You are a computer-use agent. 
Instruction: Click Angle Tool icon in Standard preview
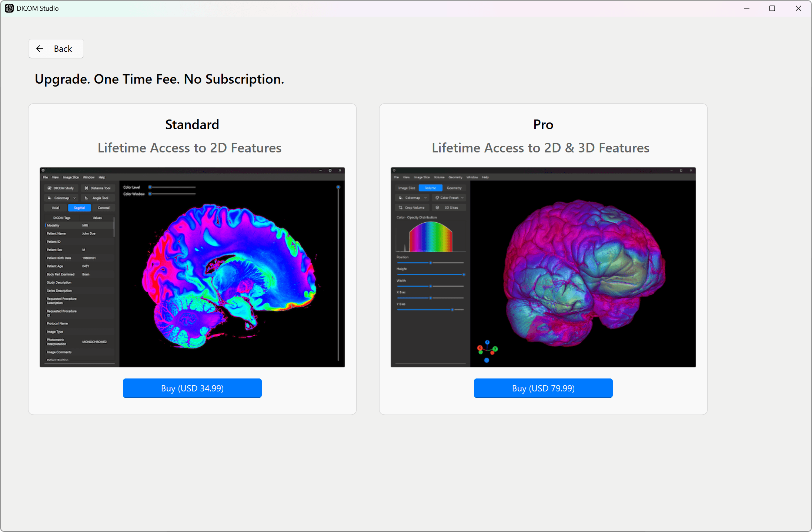pyautogui.click(x=86, y=198)
